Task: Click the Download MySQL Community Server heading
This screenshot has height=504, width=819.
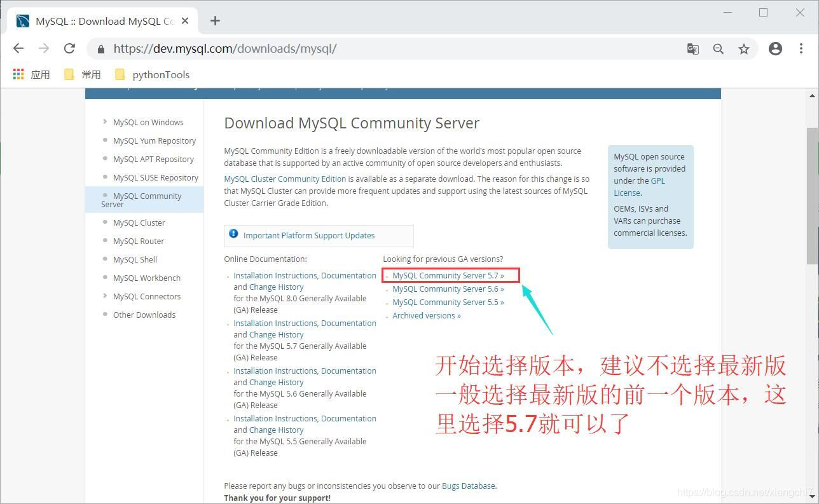Action: point(352,123)
